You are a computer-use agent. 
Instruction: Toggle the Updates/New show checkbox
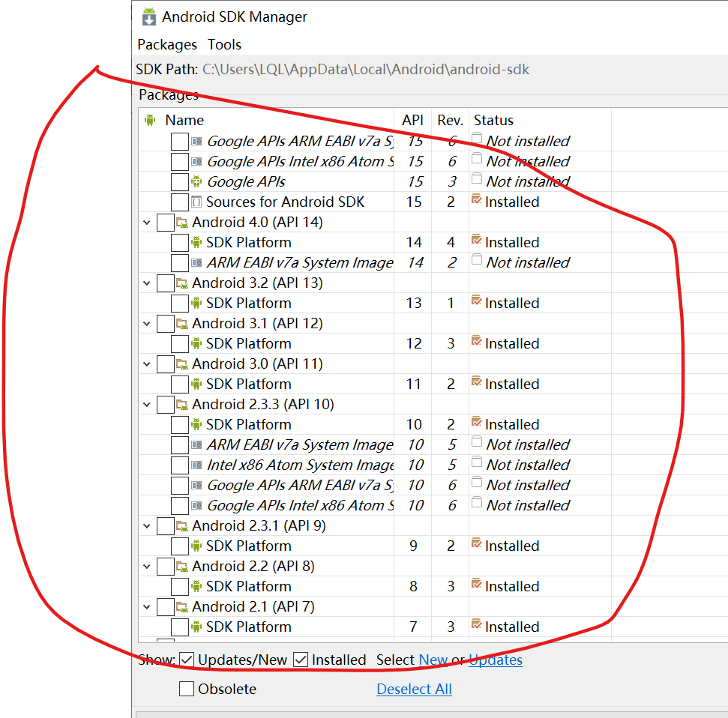click(x=187, y=660)
